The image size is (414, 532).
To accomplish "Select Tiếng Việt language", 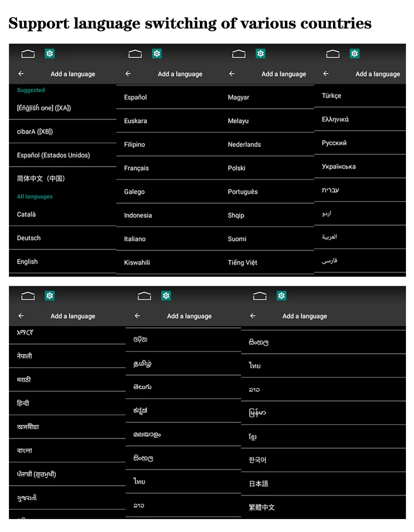I will [267, 262].
